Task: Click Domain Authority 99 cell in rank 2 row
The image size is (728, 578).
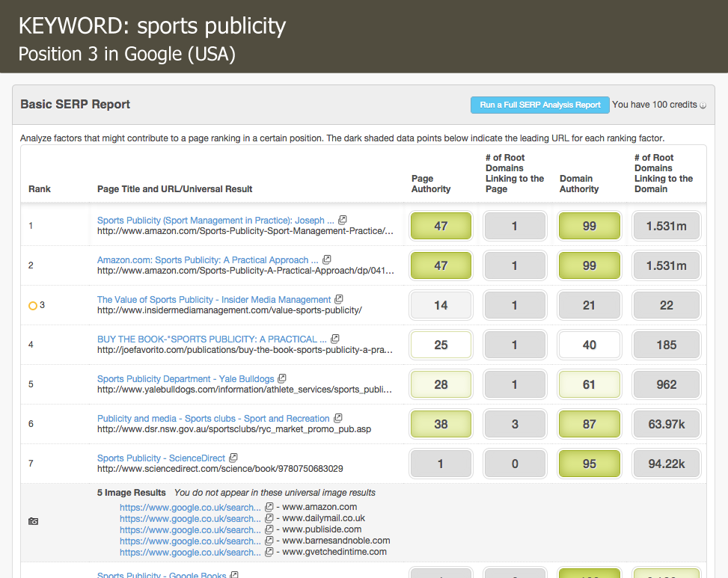Action: pos(589,265)
